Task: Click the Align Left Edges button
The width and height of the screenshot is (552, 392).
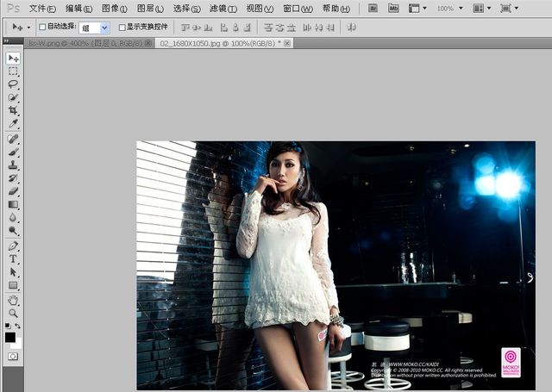Action: point(224,28)
